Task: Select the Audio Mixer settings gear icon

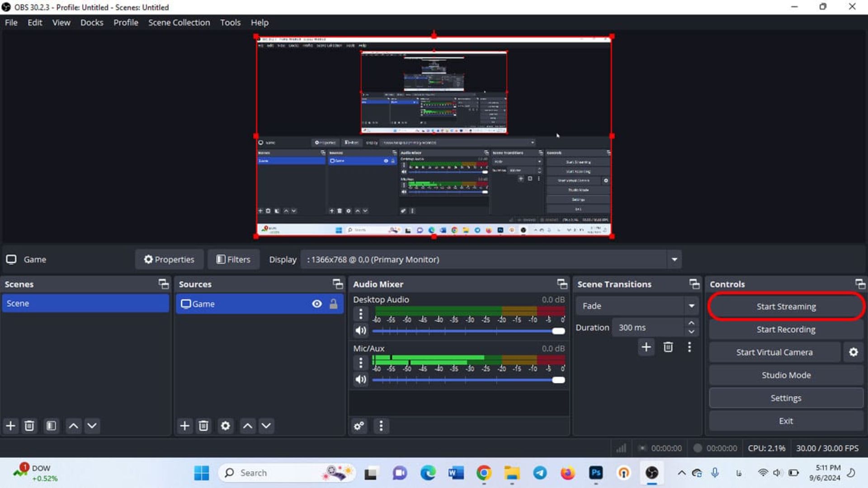Action: pyautogui.click(x=359, y=426)
